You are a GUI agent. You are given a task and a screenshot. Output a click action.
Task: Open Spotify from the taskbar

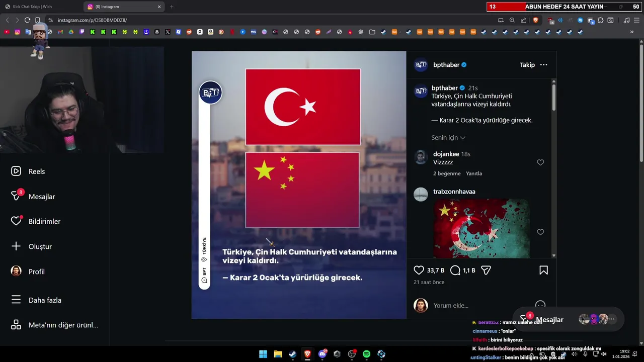pos(367,354)
